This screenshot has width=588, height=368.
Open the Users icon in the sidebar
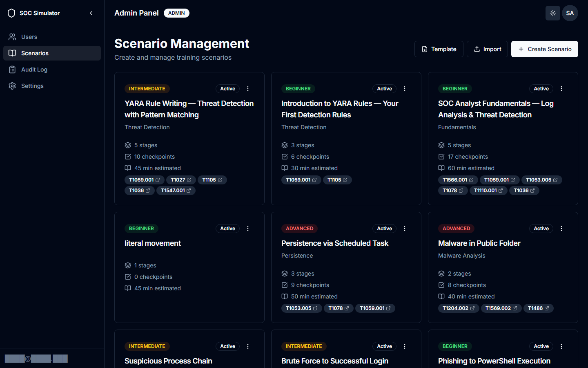pos(12,37)
